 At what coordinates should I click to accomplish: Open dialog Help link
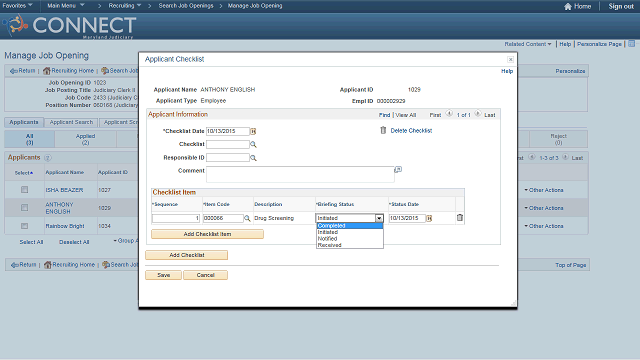coord(507,71)
